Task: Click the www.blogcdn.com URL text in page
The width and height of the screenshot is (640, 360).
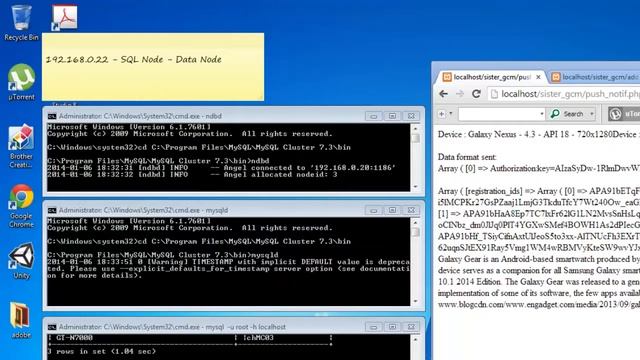Action: (x=539, y=304)
